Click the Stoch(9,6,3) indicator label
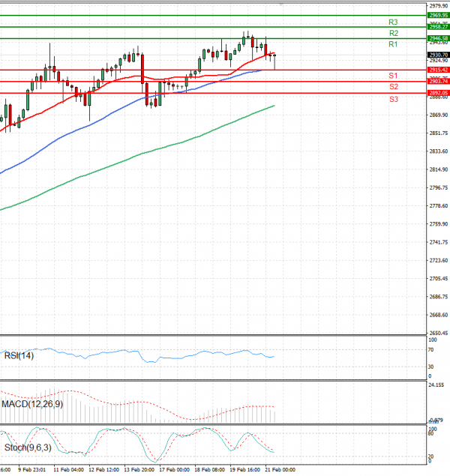450x476 pixels. 28,448
